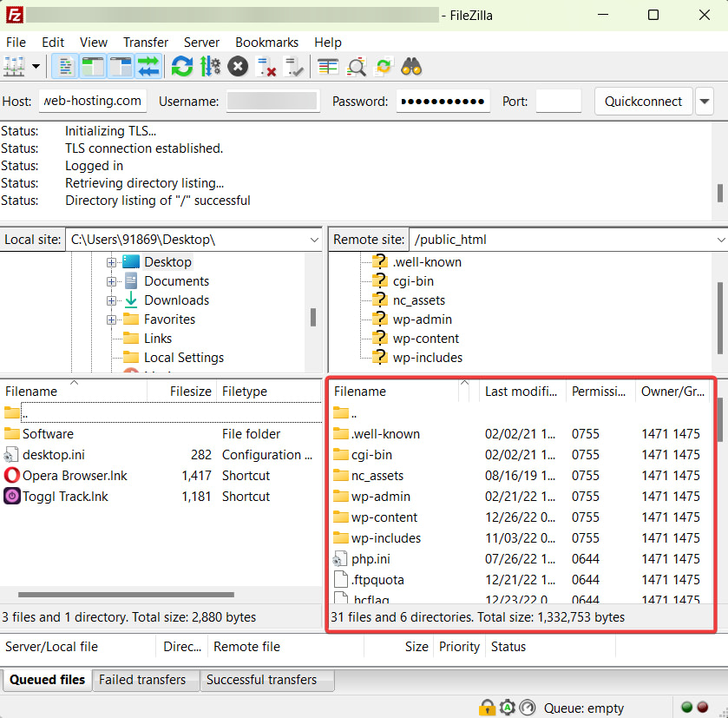Screen dimensions: 728x718
Task: Disconnect from the server
Action: tap(266, 66)
